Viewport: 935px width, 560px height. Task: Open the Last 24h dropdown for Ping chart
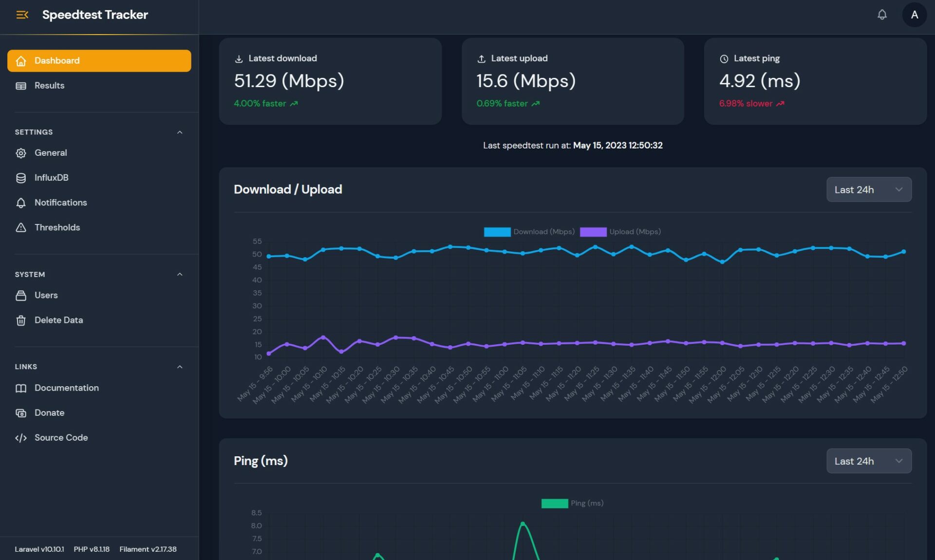(x=869, y=461)
